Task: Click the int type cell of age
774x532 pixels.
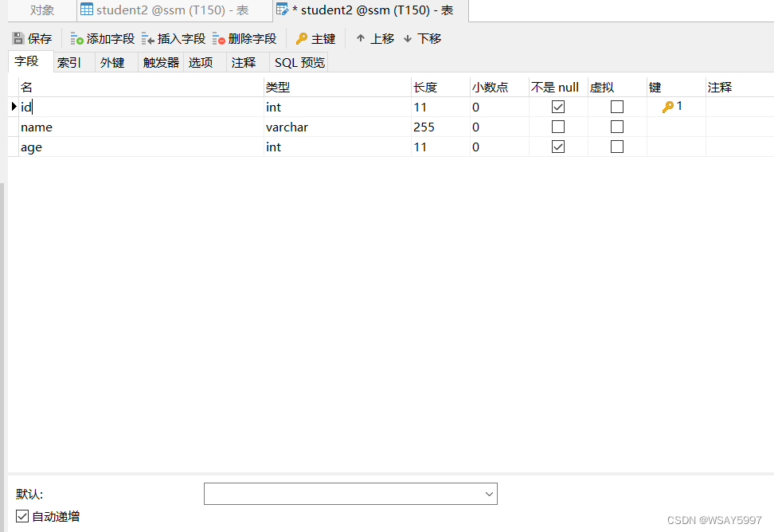Action: tap(338, 147)
